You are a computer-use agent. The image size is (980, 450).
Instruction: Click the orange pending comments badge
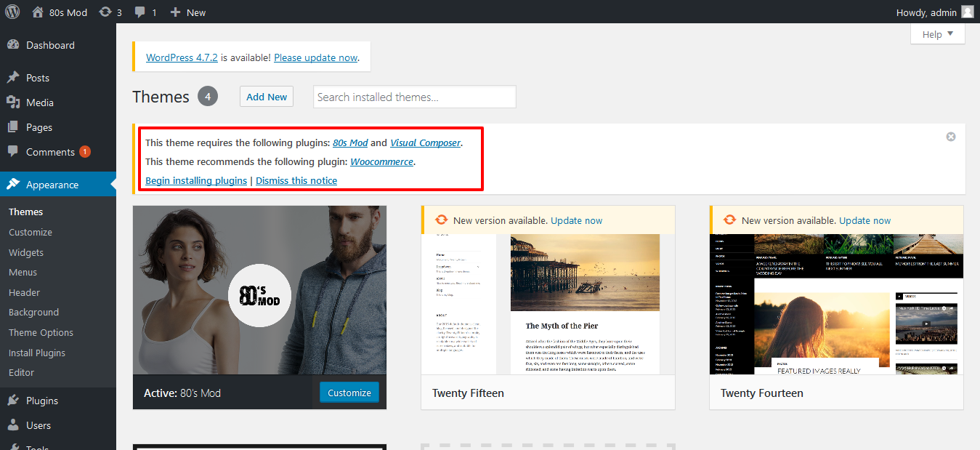85,152
